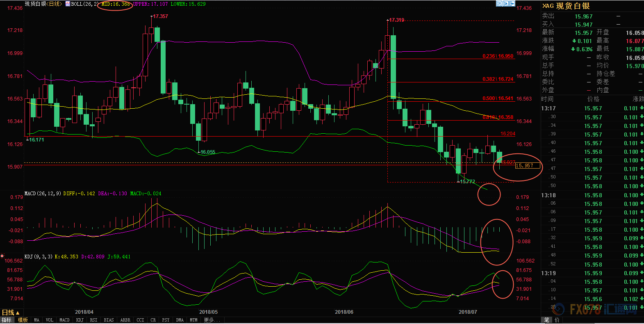Click the 2018/07 date axis label
Screen dimensions: 644x324
(x=468, y=312)
